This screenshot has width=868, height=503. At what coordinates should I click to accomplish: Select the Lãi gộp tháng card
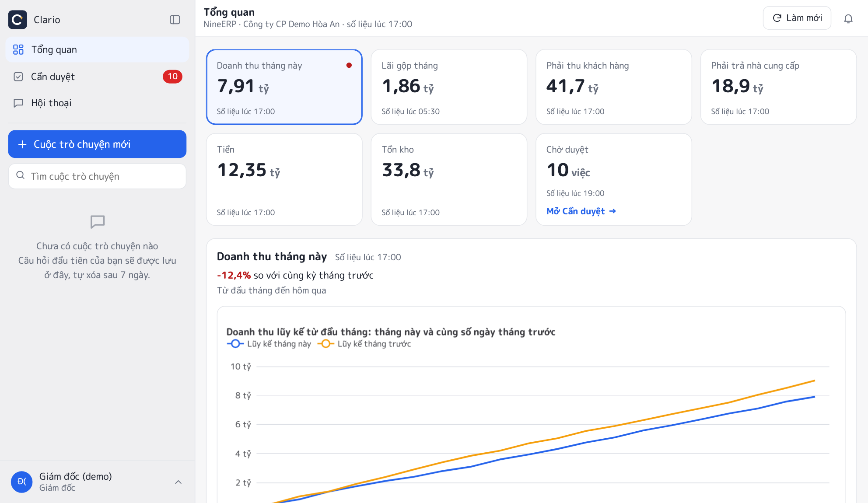coord(449,87)
